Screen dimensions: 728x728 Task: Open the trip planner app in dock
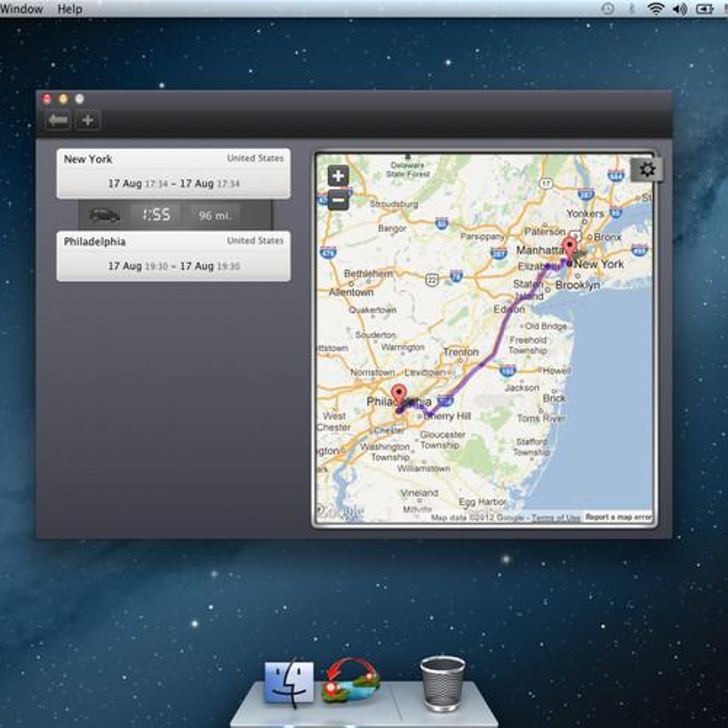[x=351, y=681]
